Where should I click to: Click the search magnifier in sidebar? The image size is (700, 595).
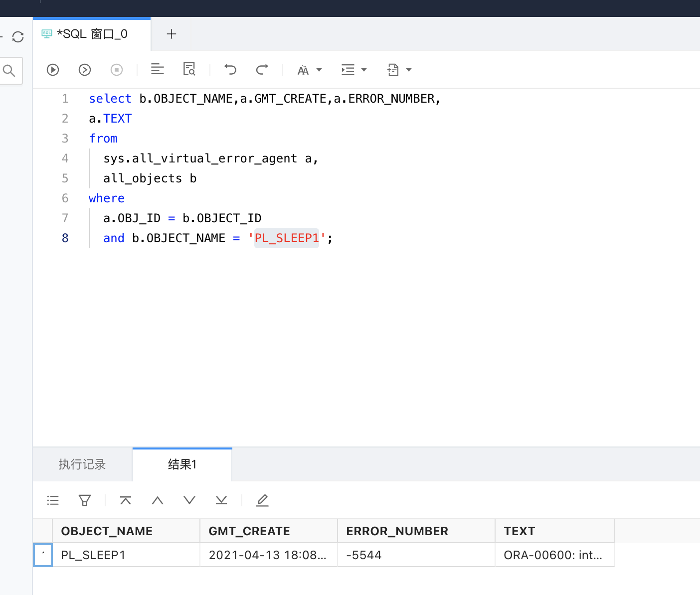tap(9, 71)
